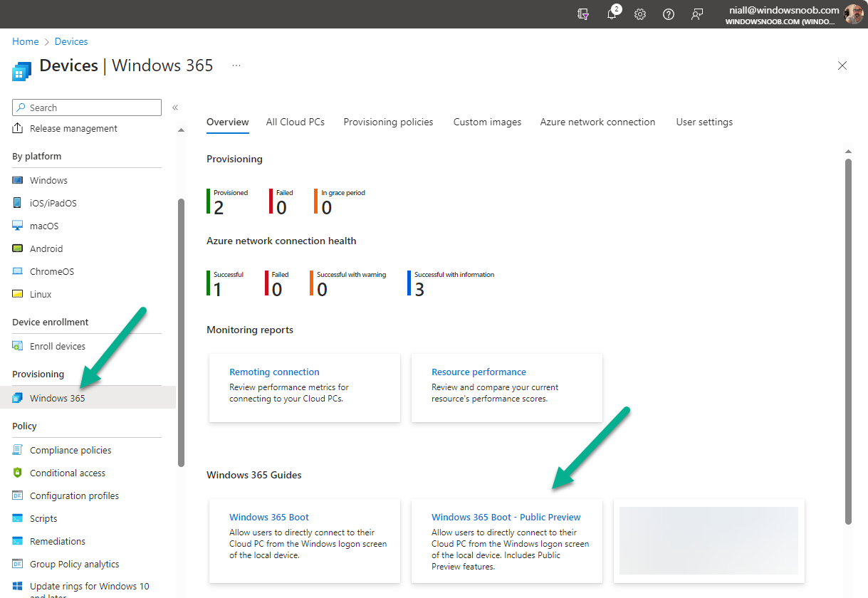Go to the Home breadcrumb
Screen dimensions: 868x598
[26, 41]
